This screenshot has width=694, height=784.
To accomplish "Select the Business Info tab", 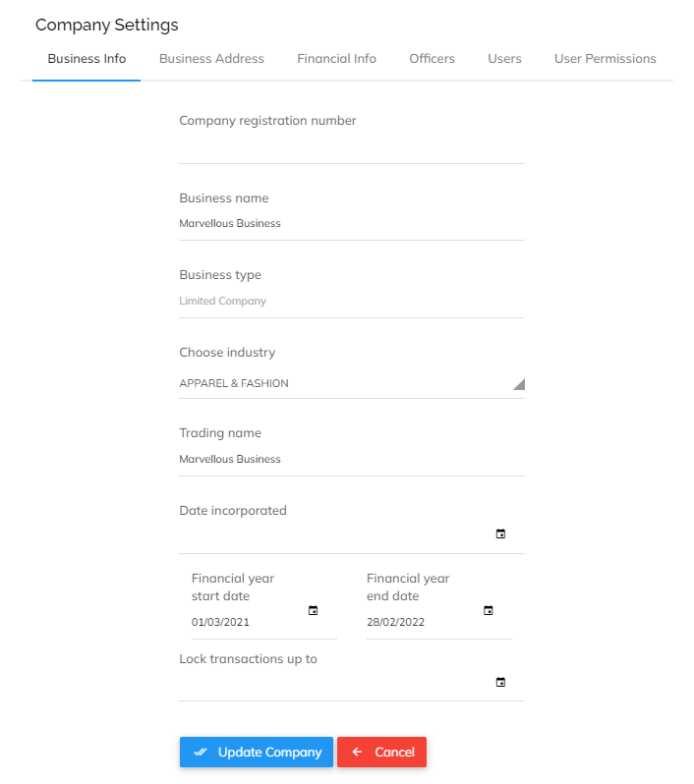I will [x=87, y=59].
